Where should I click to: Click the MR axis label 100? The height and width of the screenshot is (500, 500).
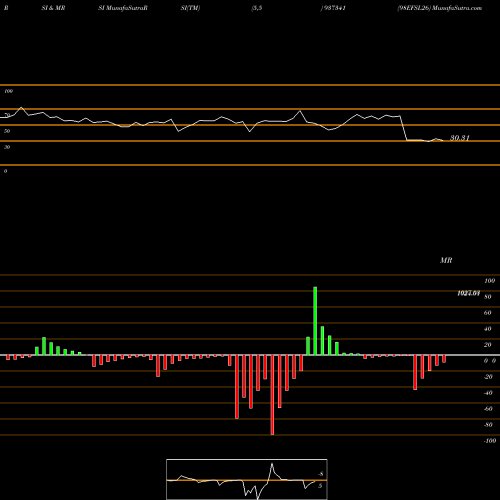tap(489, 281)
